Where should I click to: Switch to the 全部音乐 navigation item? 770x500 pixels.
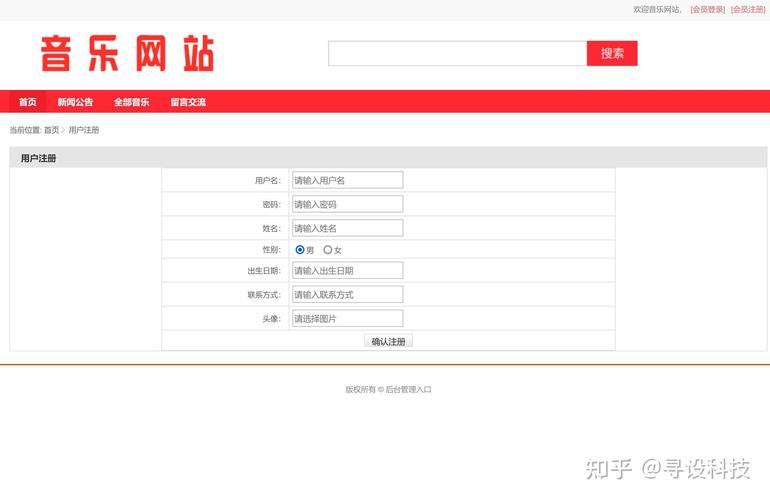point(131,102)
